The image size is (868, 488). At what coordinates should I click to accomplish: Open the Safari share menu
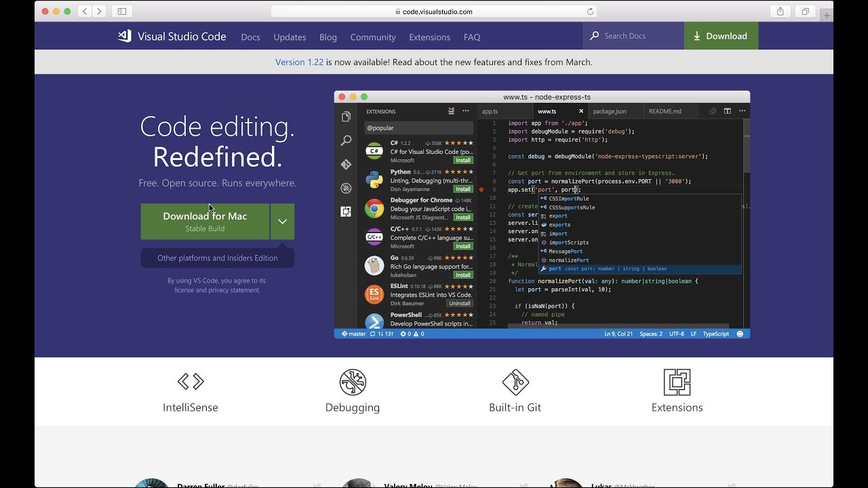coord(780,12)
